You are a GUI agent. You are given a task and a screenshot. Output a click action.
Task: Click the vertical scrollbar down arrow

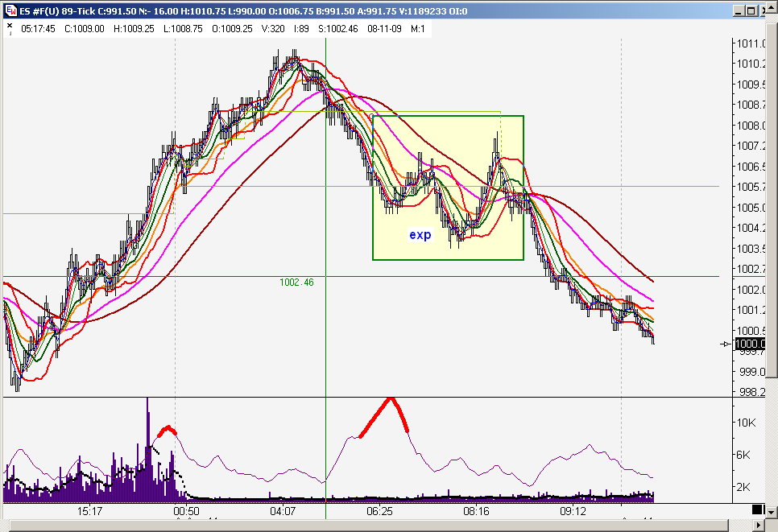[x=771, y=512]
